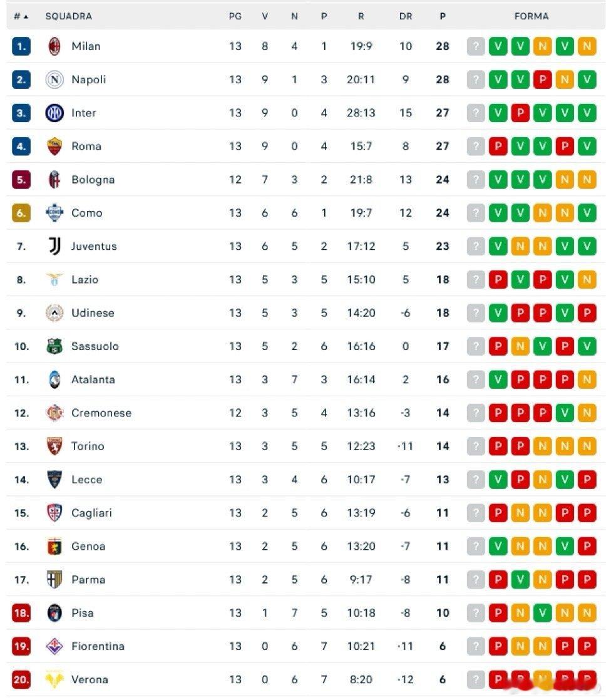Click Pisa's green V form badge

pyautogui.click(x=542, y=613)
